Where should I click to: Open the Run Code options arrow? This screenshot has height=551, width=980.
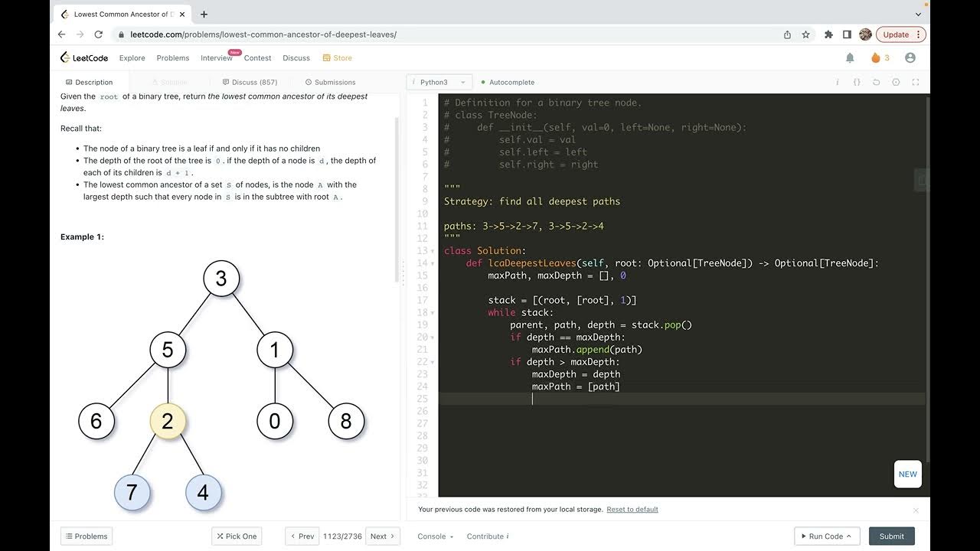[x=849, y=536]
